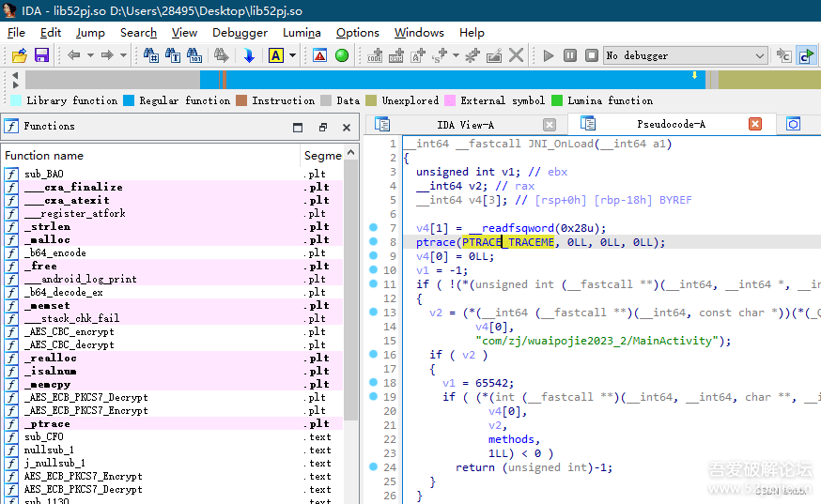Viewport: 821px width, 504px height.
Task: Open the Debugger menu
Action: (x=240, y=32)
